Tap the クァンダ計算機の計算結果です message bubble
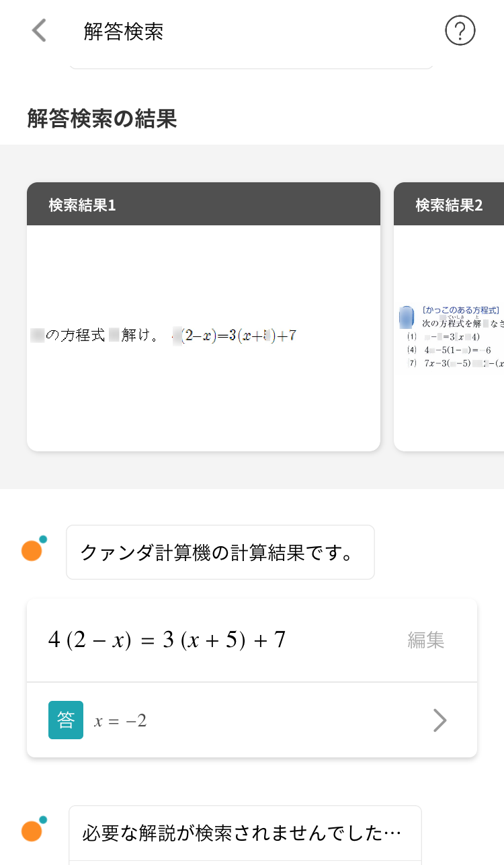Screen dimensions: 504x865 click(220, 552)
